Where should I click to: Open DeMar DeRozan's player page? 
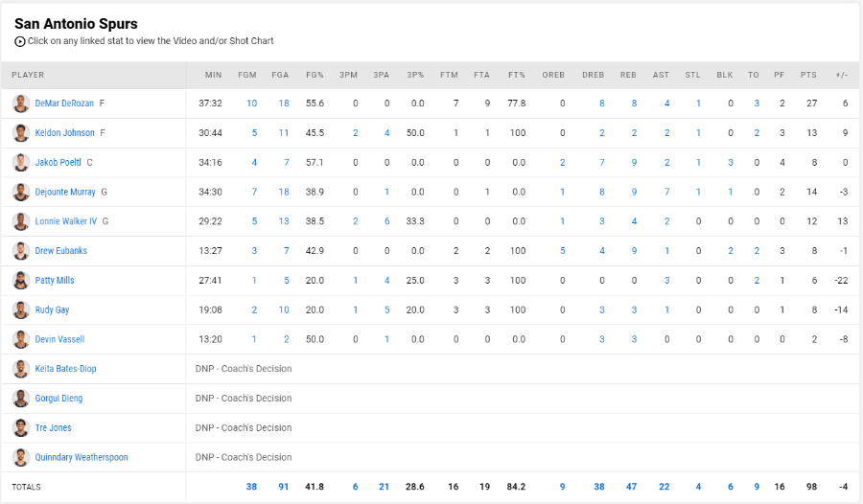(64, 103)
